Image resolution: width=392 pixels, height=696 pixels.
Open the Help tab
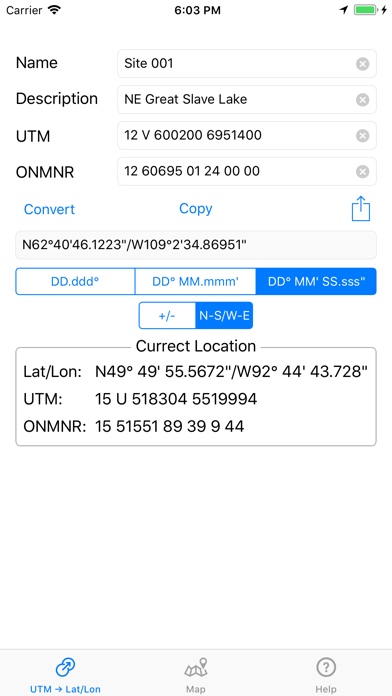(326, 676)
